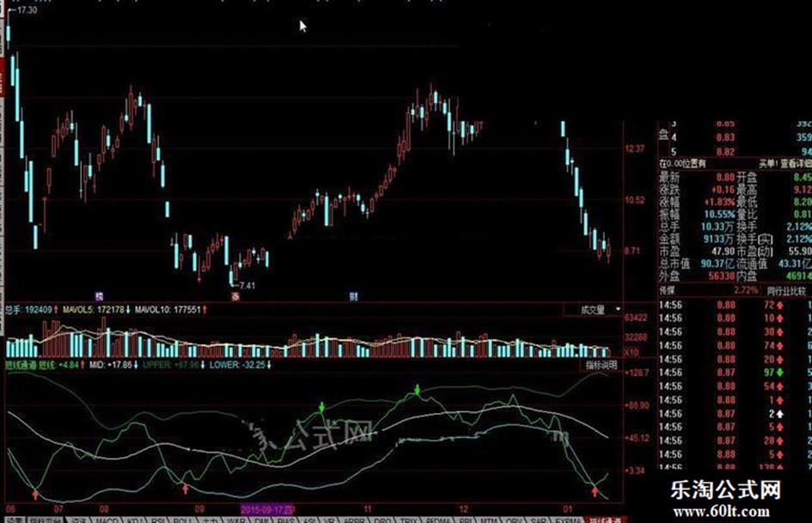This screenshot has width=812, height=523.
Task: Click the 63422 volume axis label
Action: coord(636,318)
